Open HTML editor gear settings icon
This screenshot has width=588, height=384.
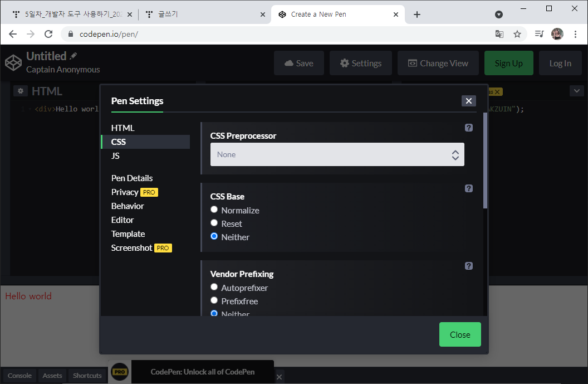pyautogui.click(x=21, y=91)
